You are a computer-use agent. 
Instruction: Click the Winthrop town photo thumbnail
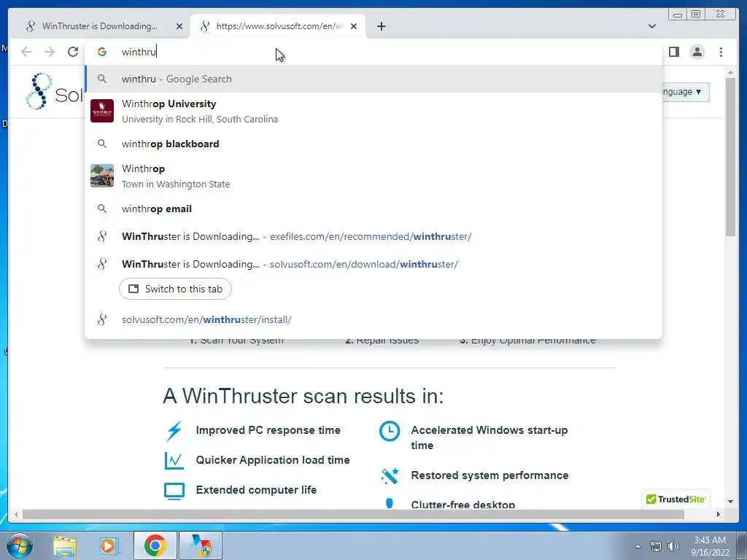pyautogui.click(x=102, y=176)
